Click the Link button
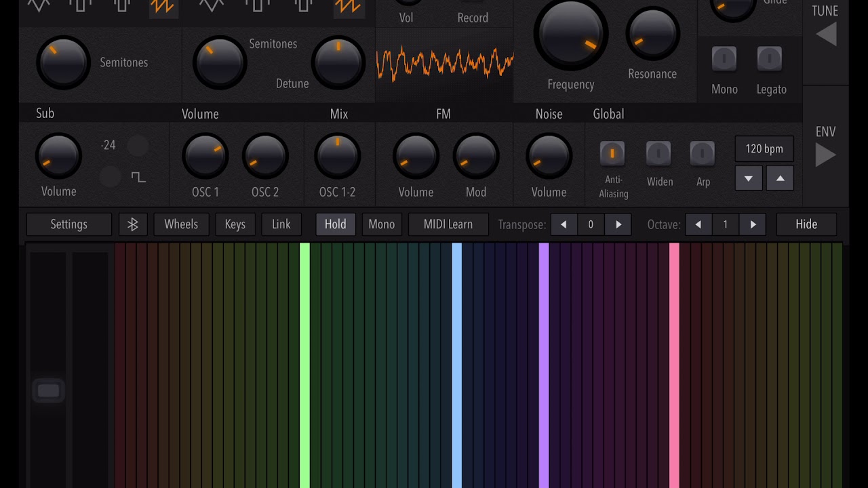 pos(281,224)
